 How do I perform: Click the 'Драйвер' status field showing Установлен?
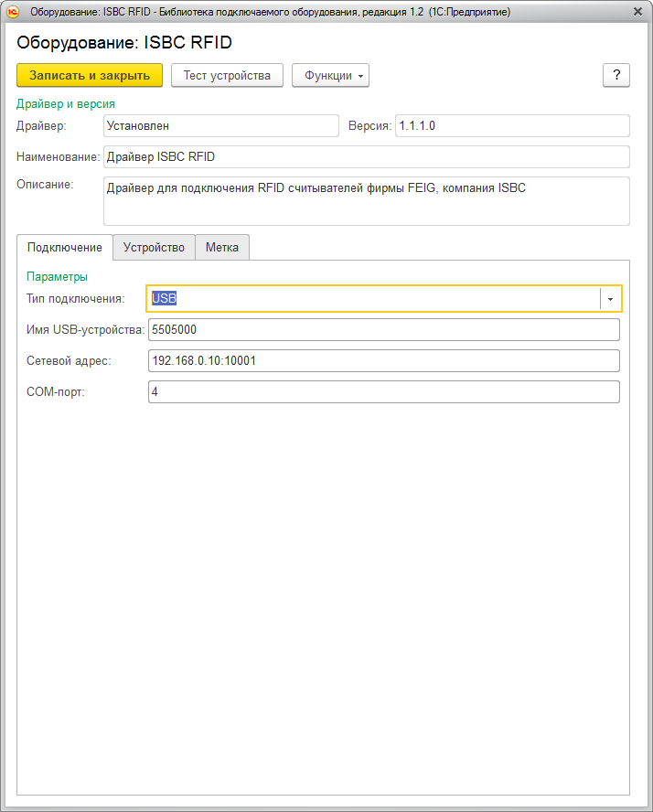click(x=221, y=126)
